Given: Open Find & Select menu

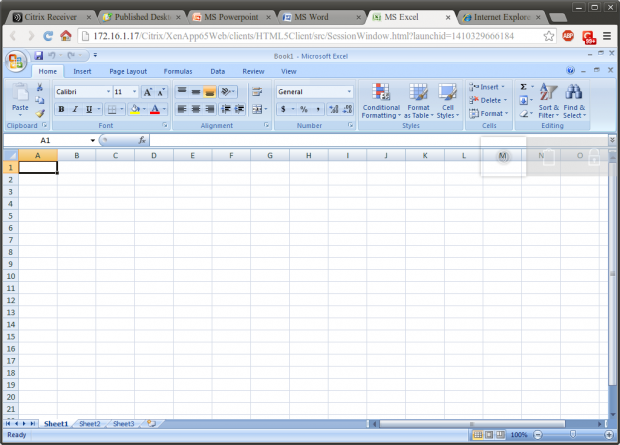Looking at the screenshot, I should (x=574, y=101).
